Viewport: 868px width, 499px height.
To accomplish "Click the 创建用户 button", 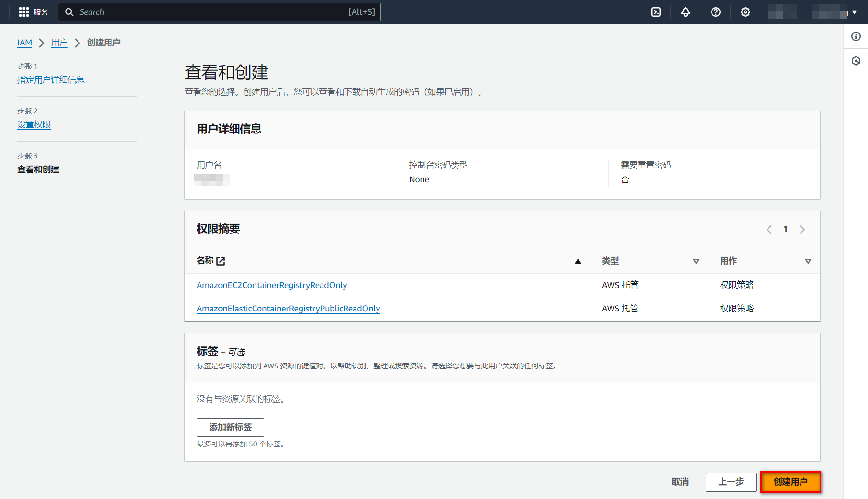I will click(790, 482).
